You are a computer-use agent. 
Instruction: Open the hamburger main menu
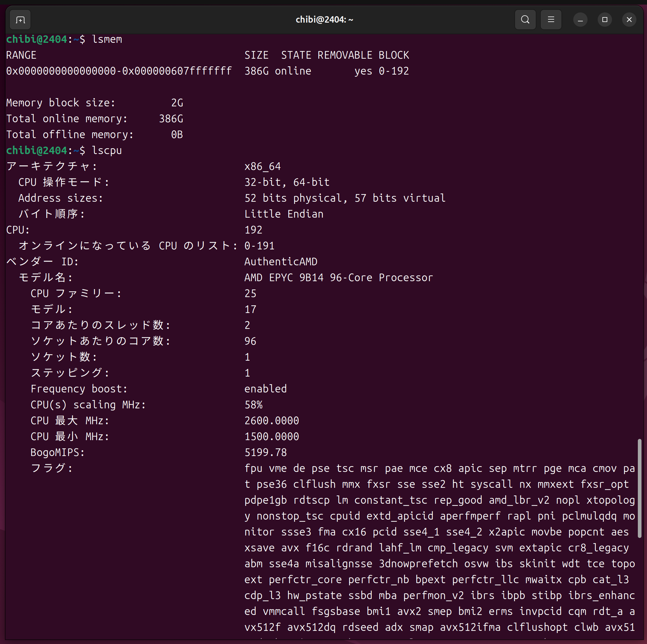pos(550,20)
